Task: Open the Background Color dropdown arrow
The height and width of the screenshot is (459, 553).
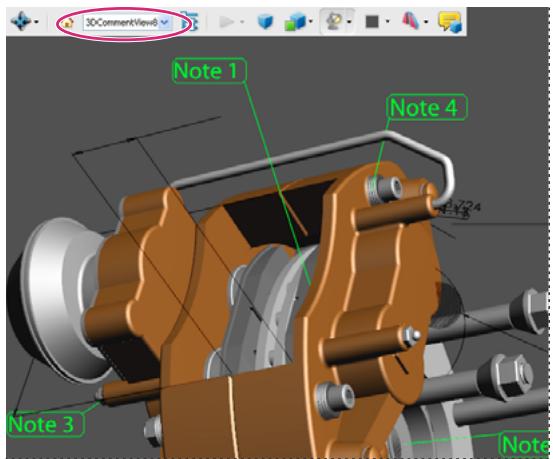Action: click(x=388, y=22)
